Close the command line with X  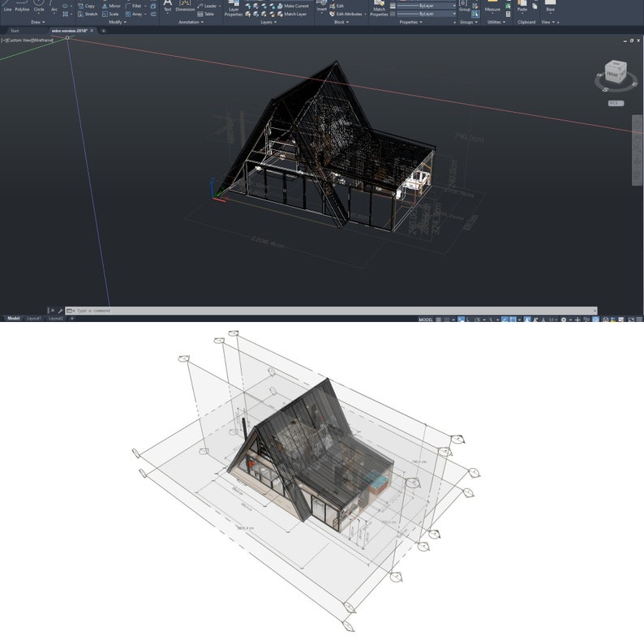point(53,311)
